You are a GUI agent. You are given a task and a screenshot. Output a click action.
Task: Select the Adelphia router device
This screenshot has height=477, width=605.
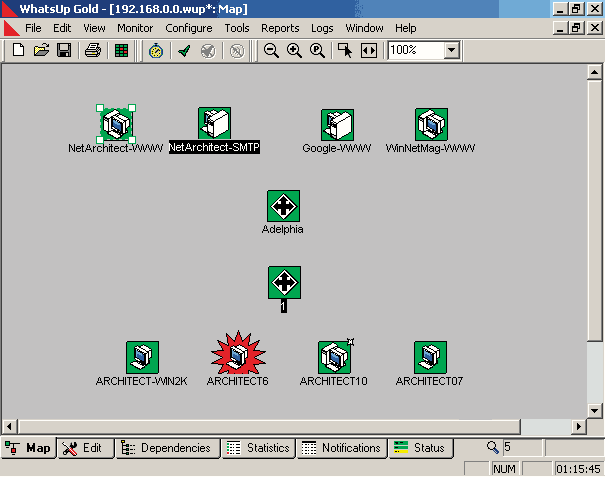click(283, 206)
